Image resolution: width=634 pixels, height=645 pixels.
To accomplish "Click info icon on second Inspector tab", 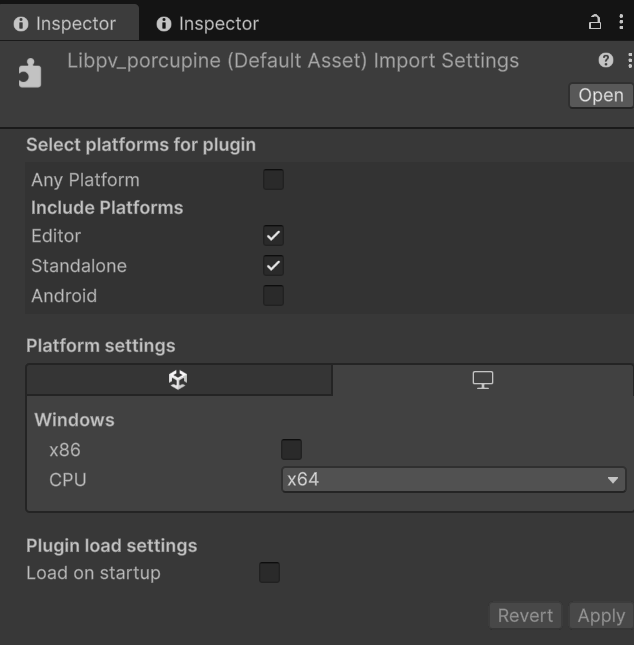I will point(164,24).
